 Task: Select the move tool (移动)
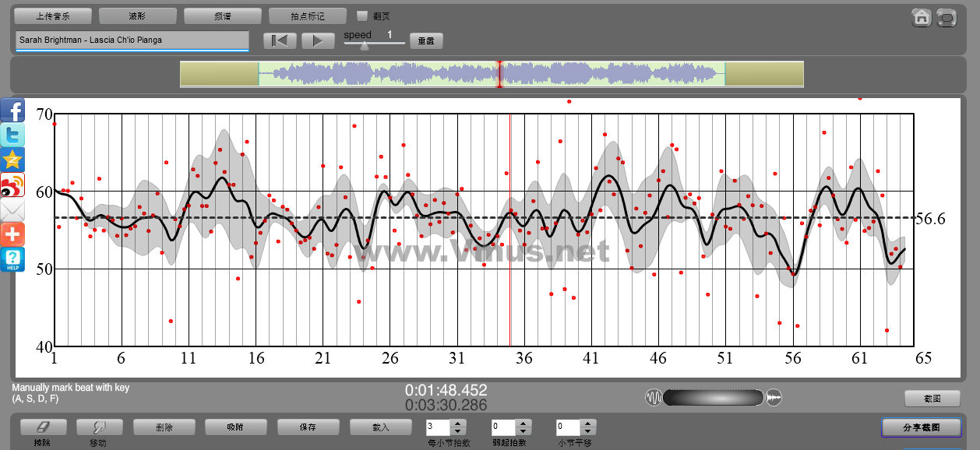point(98,427)
